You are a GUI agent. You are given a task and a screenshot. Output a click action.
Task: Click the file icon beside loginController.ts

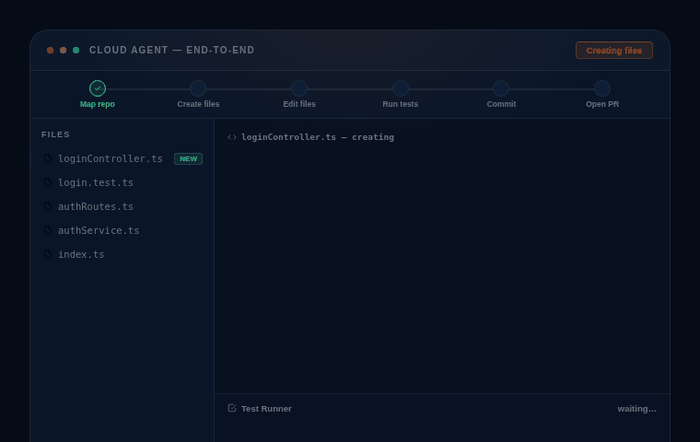(48, 158)
